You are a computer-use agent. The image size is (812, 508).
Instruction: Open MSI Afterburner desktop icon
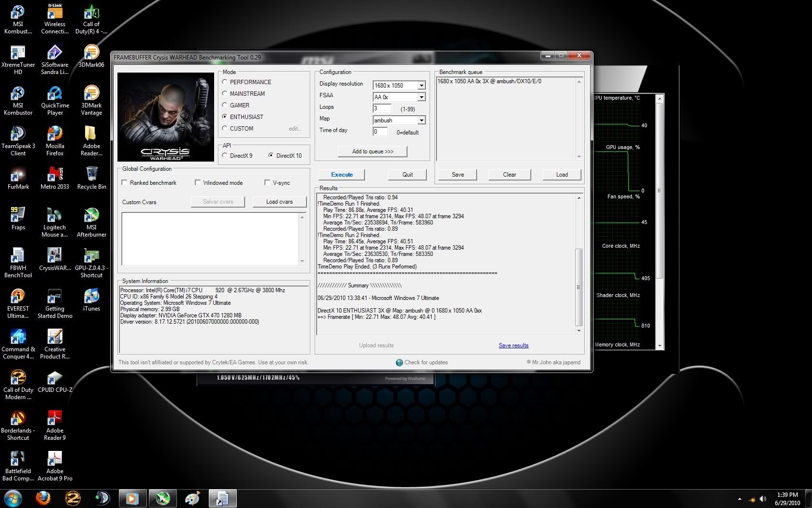(91, 223)
